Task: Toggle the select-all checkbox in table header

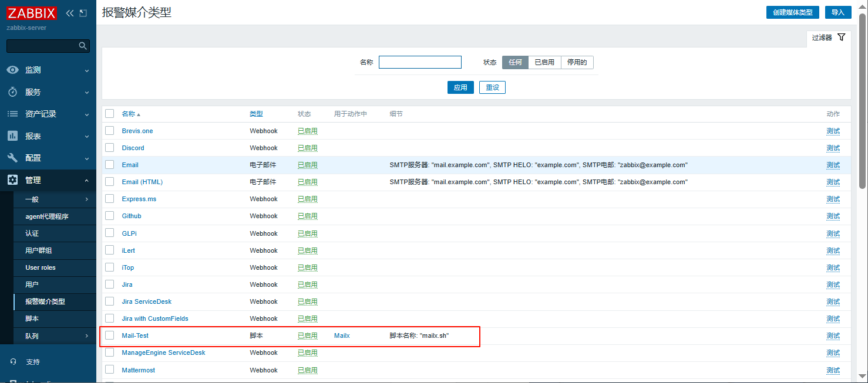Action: pos(110,114)
